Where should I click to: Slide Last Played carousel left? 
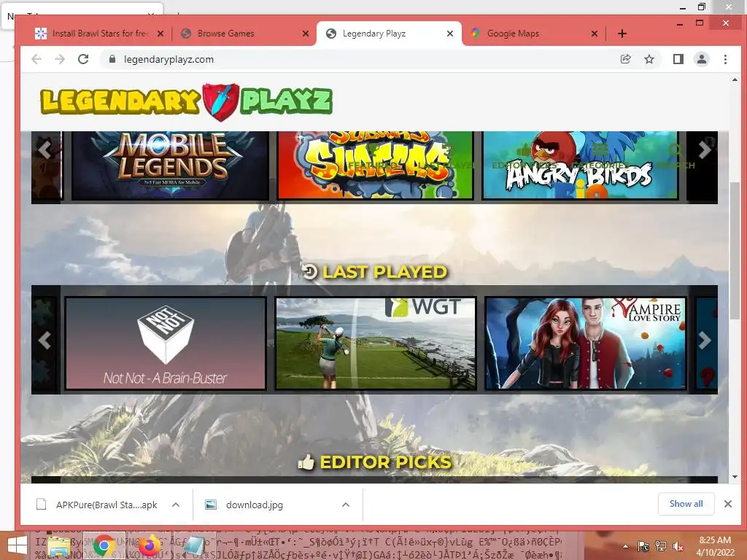pyautogui.click(x=44, y=340)
